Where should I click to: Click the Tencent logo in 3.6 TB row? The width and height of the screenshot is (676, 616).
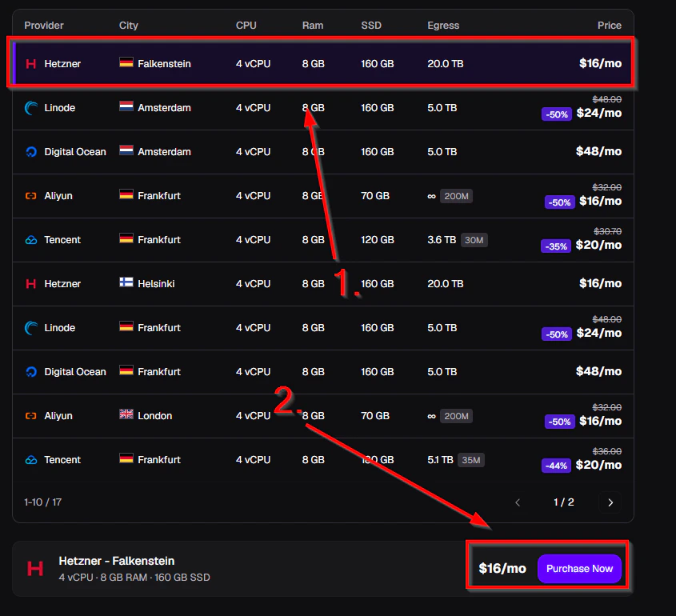[x=31, y=240]
